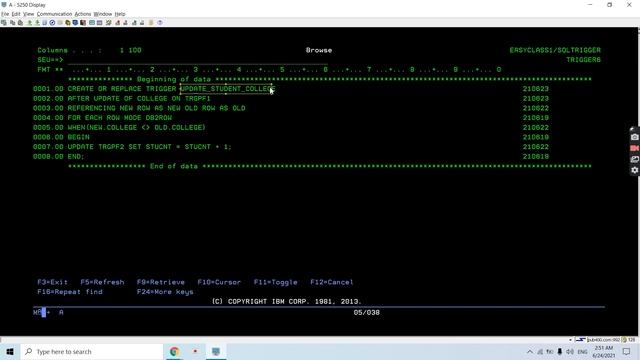This screenshot has height=360, width=640.
Task: Open the Actions menu
Action: pyautogui.click(x=83, y=14)
